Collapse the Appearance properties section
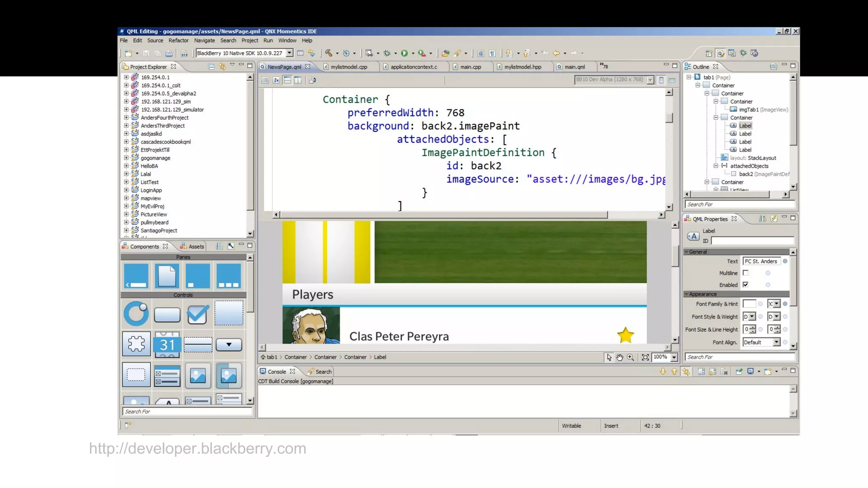This screenshot has height=488, width=868. click(x=686, y=294)
